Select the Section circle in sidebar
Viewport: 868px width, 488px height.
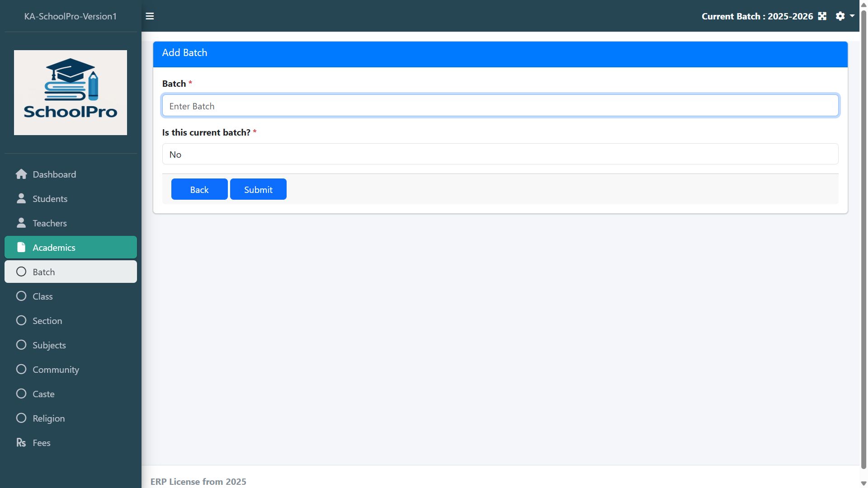[x=21, y=321]
